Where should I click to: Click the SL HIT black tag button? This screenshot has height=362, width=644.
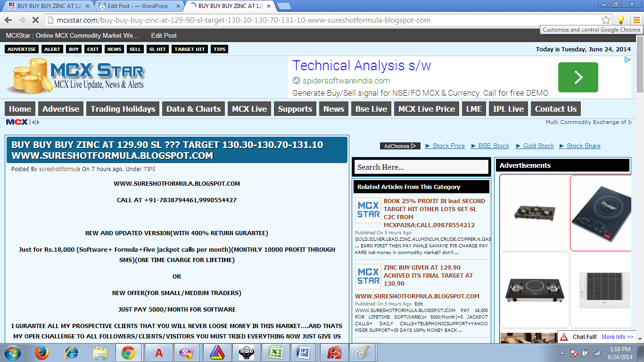(157, 49)
